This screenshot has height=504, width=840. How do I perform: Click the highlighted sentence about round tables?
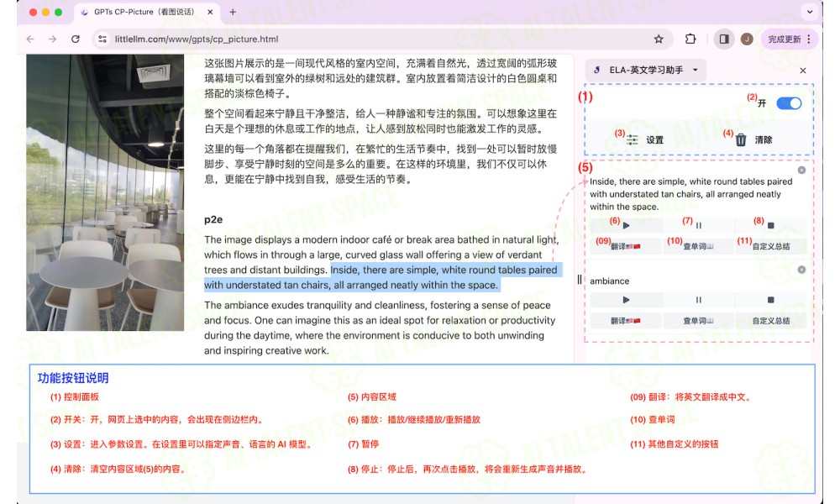click(x=382, y=277)
